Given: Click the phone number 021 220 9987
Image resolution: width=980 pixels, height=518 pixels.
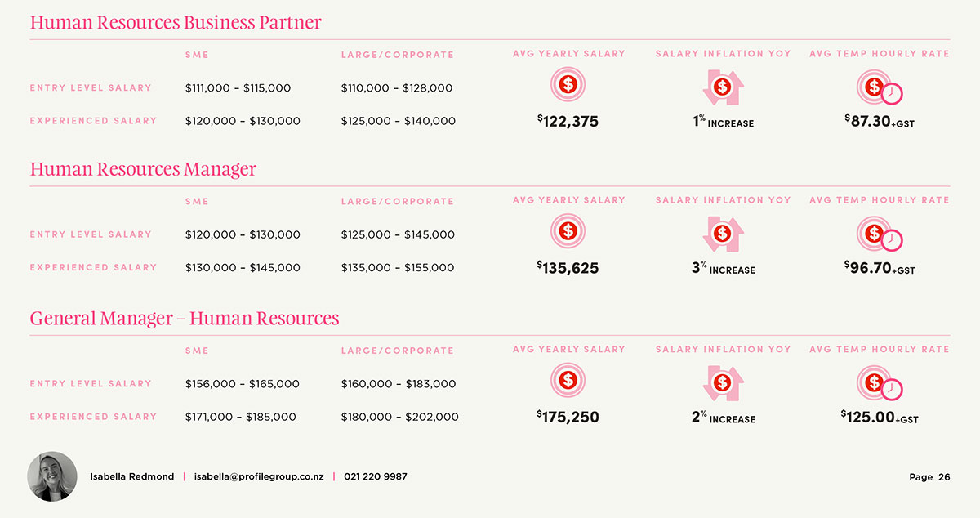Looking at the screenshot, I should tap(376, 476).
